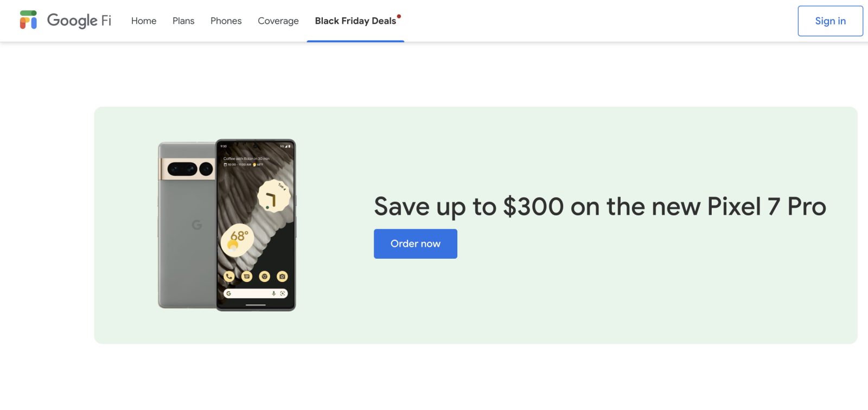Click the Camera icon on the Pixel screen
The width and height of the screenshot is (868, 410).
pyautogui.click(x=282, y=277)
